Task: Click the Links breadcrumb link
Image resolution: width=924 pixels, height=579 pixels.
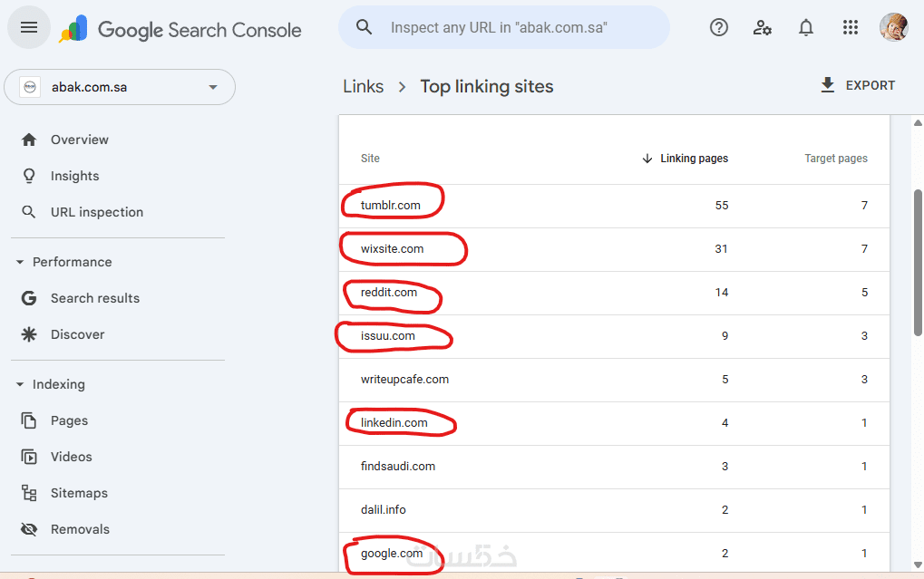Action: (x=363, y=87)
